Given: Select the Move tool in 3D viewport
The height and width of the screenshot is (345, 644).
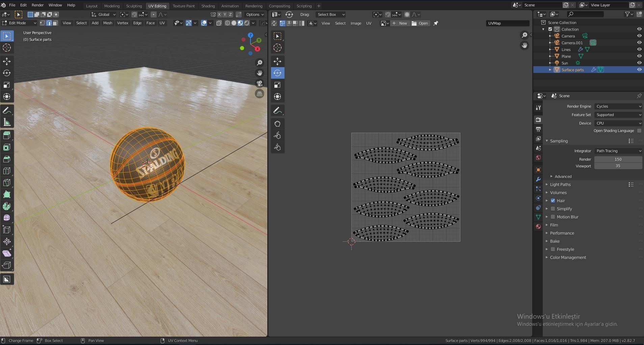Looking at the screenshot, I should (7, 61).
